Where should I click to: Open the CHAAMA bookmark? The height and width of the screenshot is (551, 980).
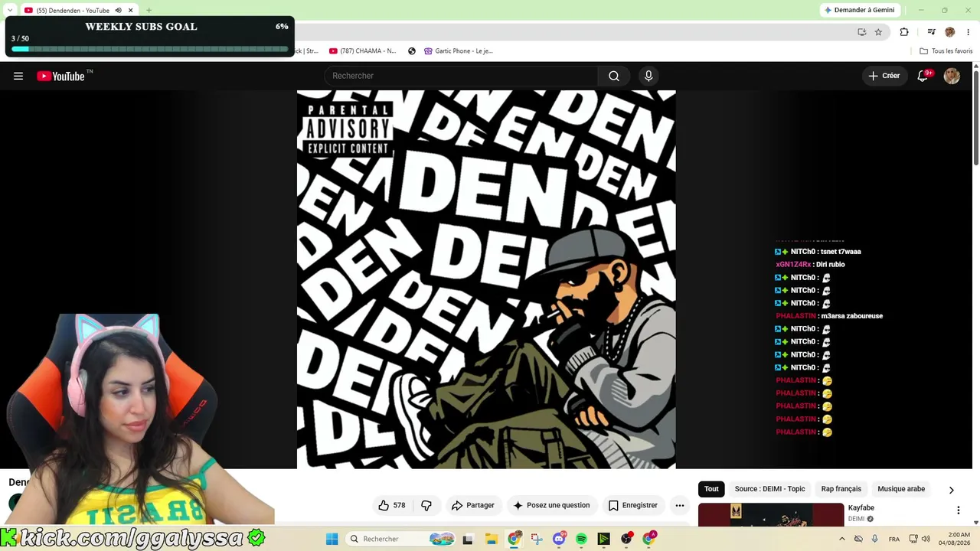point(363,51)
